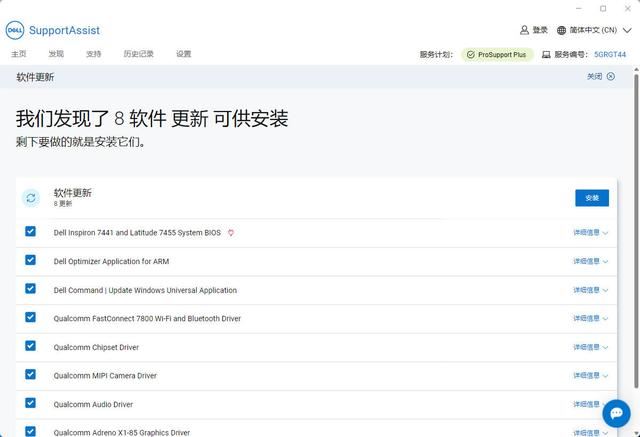Image resolution: width=640 pixels, height=437 pixels.
Task: Click the laptop service tag icon
Action: [x=546, y=54]
